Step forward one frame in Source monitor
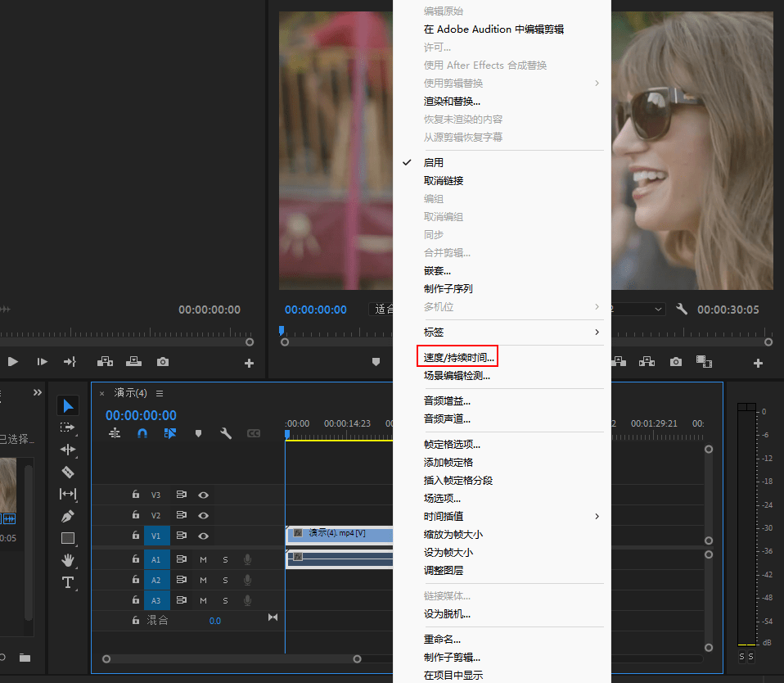Screen dimensions: 784x683 pos(42,362)
